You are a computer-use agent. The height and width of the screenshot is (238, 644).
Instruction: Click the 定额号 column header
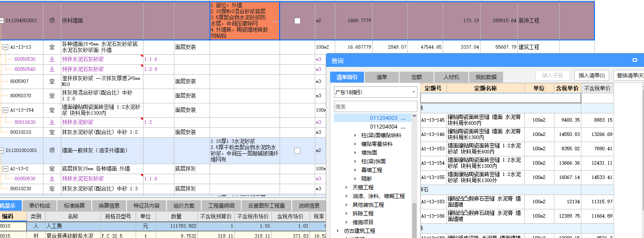pos(433,88)
